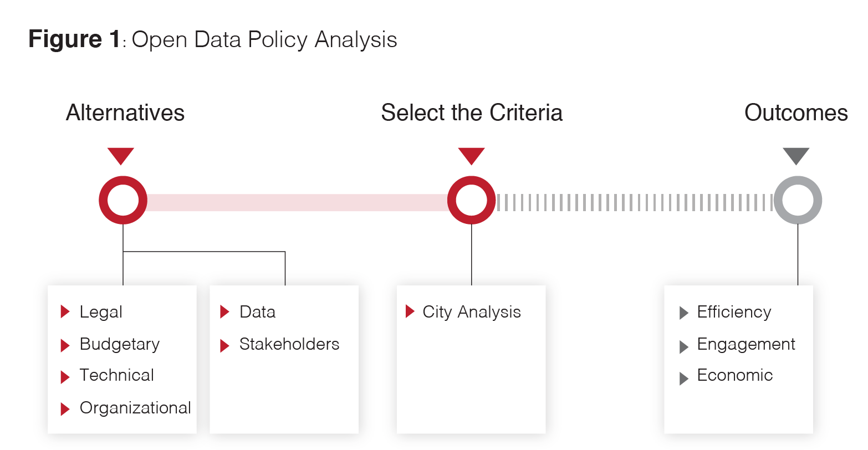Select the Budgetary item
868x450 pixels.
coord(120,345)
